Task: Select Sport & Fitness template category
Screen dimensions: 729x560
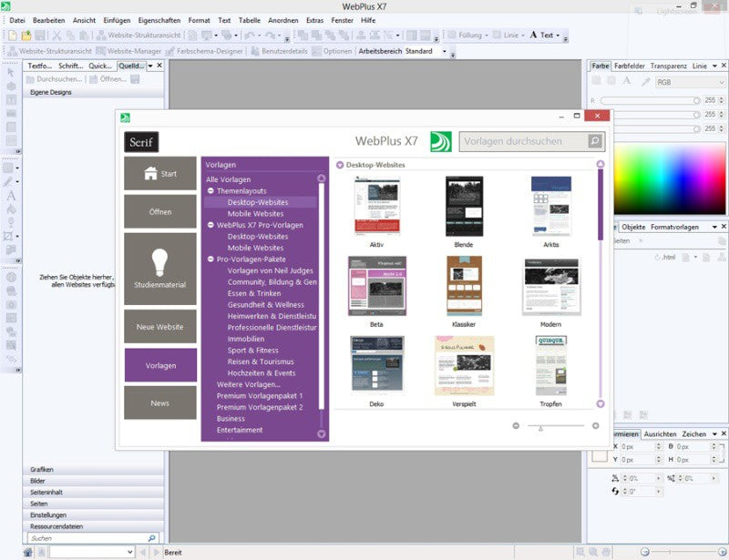Action: pos(252,351)
